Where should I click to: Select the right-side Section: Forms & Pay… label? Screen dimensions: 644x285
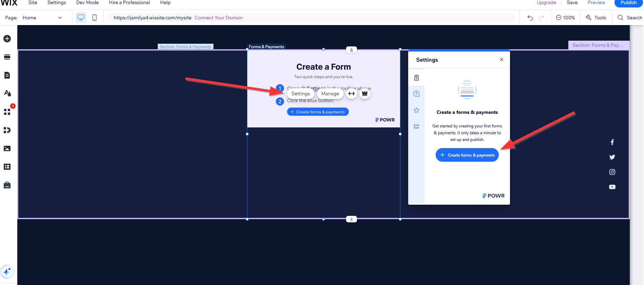599,45
